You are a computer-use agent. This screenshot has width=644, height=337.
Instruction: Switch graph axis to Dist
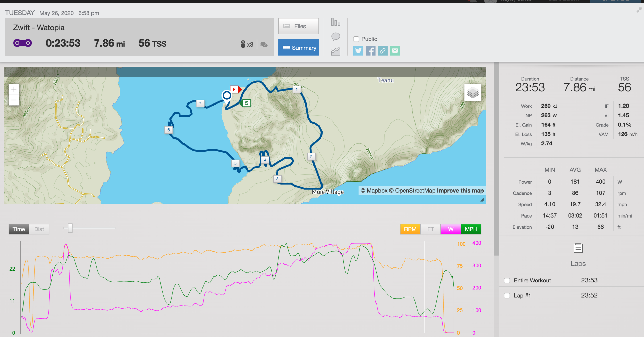pyautogui.click(x=39, y=229)
